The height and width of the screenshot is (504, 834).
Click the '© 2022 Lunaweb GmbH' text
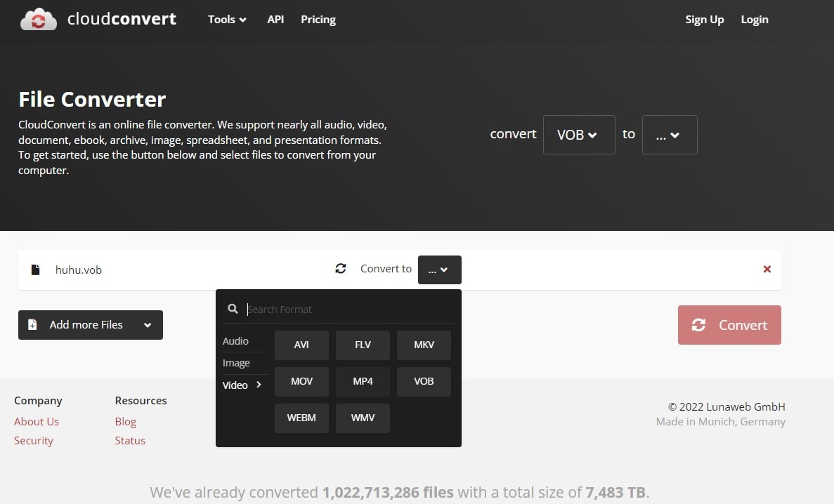tap(727, 406)
